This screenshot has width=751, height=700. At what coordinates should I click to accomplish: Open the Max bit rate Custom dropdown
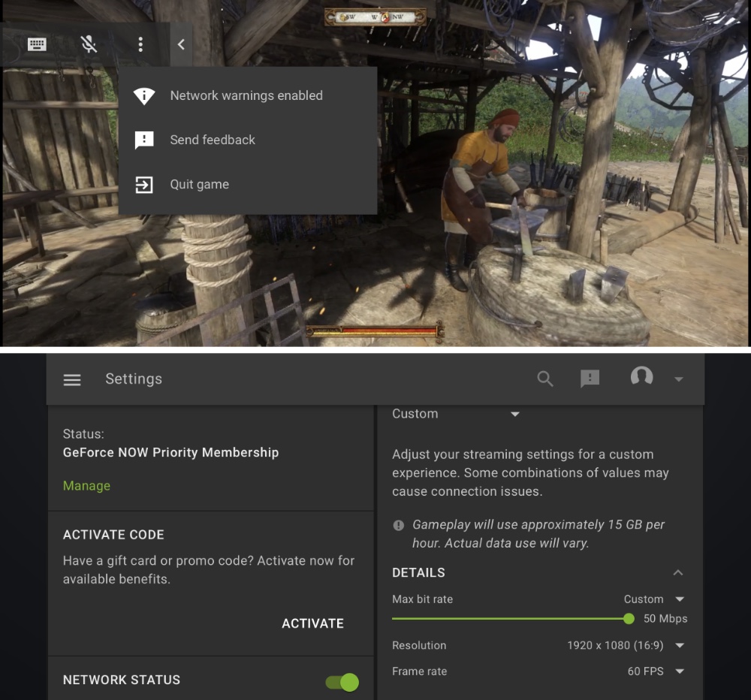point(654,599)
